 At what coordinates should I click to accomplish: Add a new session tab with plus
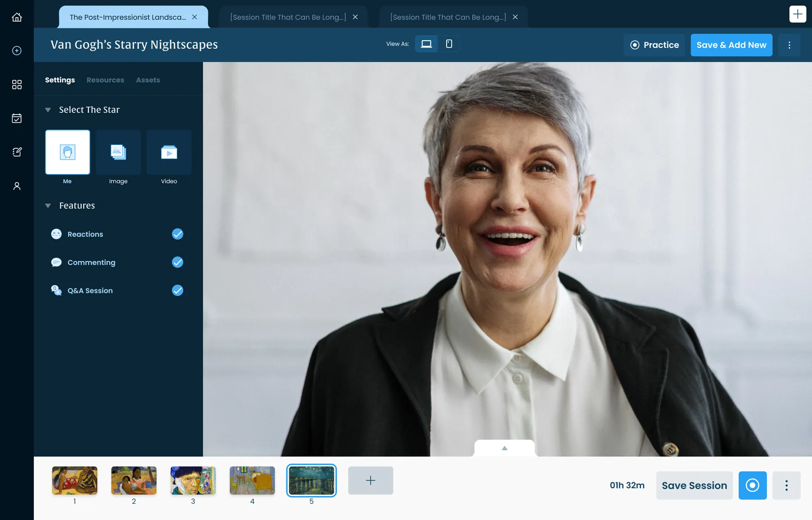pyautogui.click(x=798, y=14)
